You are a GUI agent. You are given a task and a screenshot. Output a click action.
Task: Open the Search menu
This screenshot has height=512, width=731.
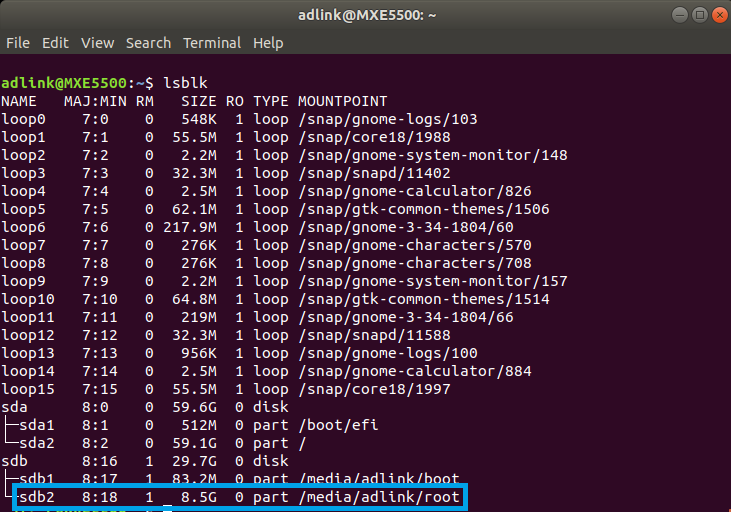click(x=148, y=43)
